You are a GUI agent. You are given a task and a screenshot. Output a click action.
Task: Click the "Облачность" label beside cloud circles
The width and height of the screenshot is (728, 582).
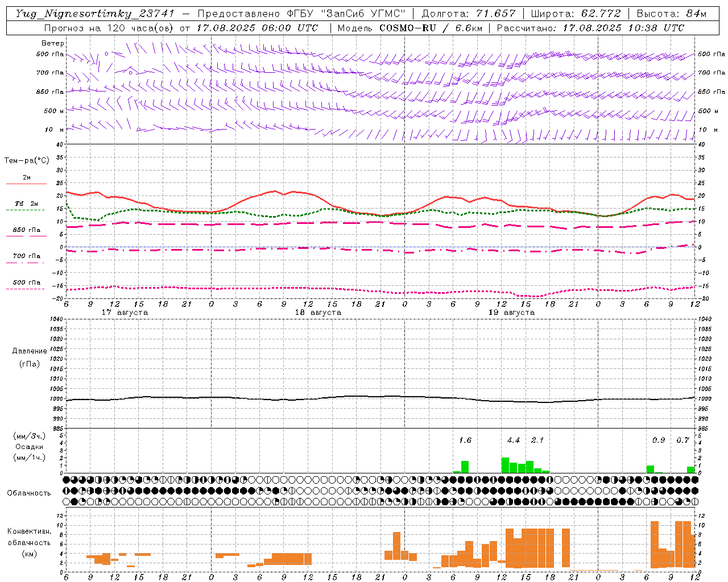coord(29,493)
